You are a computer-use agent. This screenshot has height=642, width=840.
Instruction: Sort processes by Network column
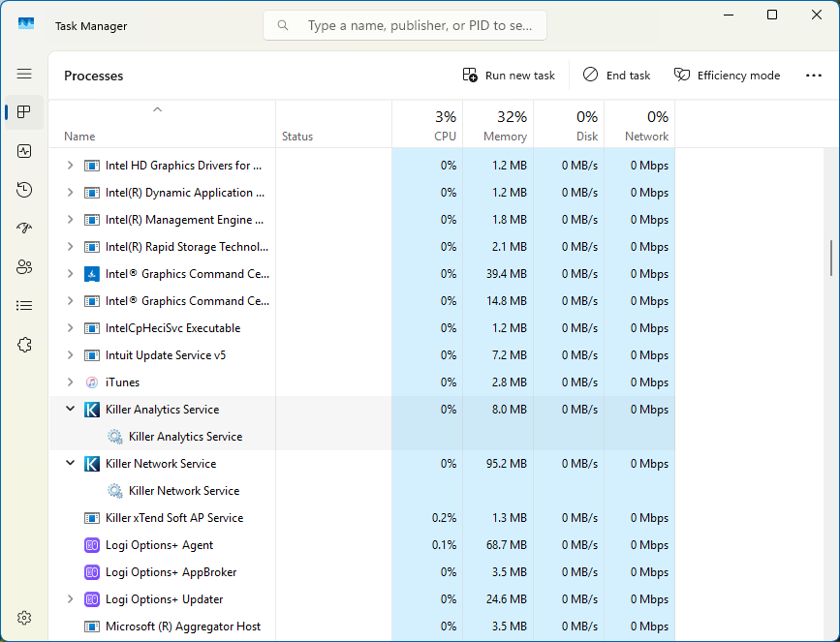[639, 125]
